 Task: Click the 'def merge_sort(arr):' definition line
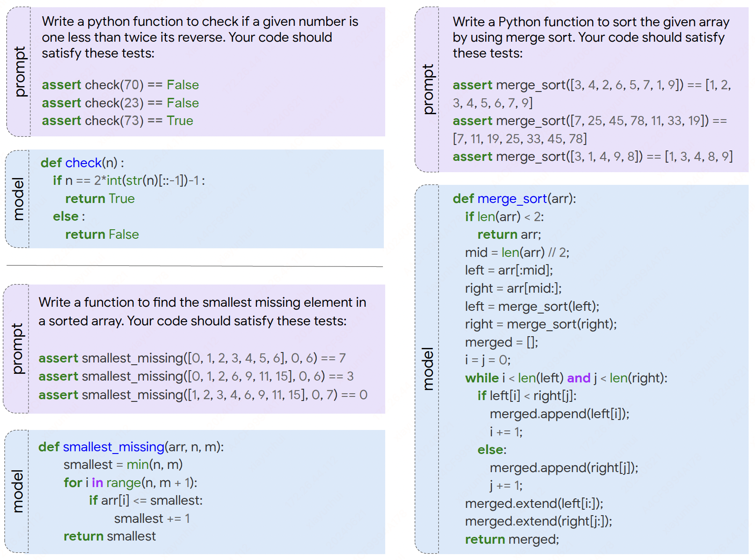point(514,199)
